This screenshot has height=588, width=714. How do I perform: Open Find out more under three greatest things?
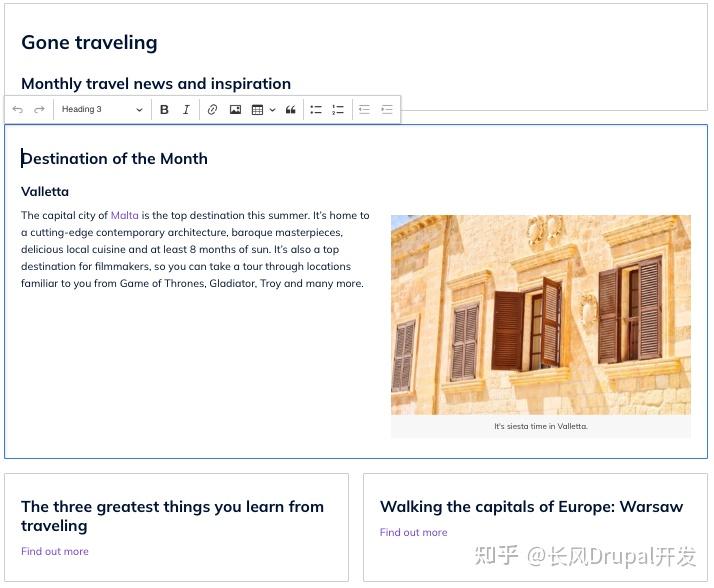pos(55,551)
